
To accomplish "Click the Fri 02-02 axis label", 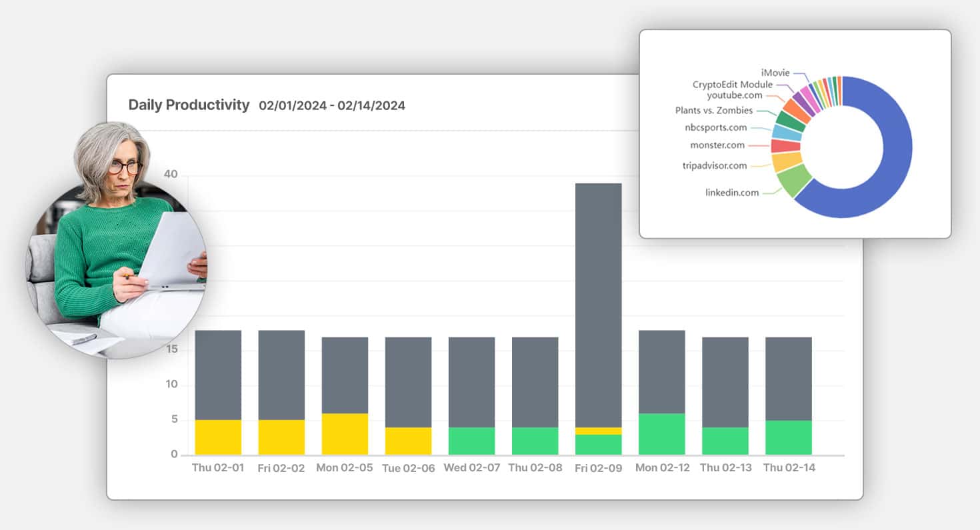I will click(281, 468).
